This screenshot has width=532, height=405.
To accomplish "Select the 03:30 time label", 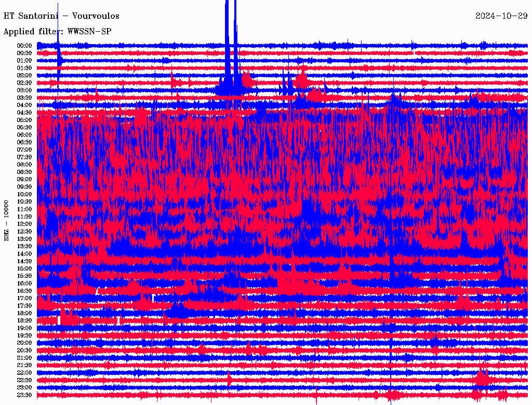I will [x=24, y=98].
